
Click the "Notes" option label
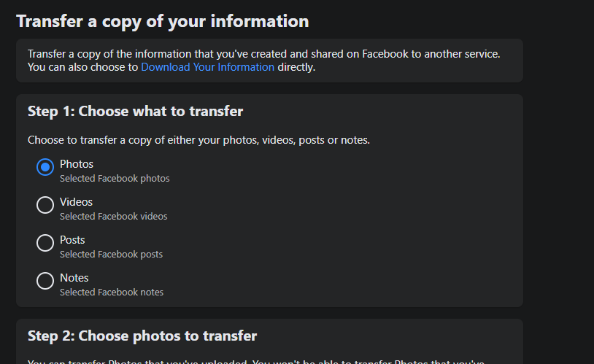(74, 278)
